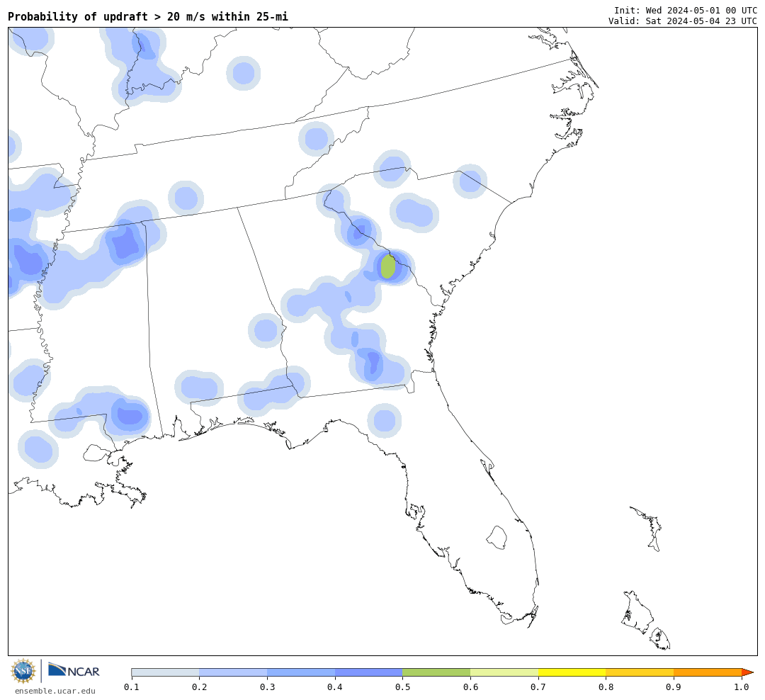Image resolution: width=765 pixels, height=700 pixels.
Task: Click the NSF logo icon
Action: [23, 671]
